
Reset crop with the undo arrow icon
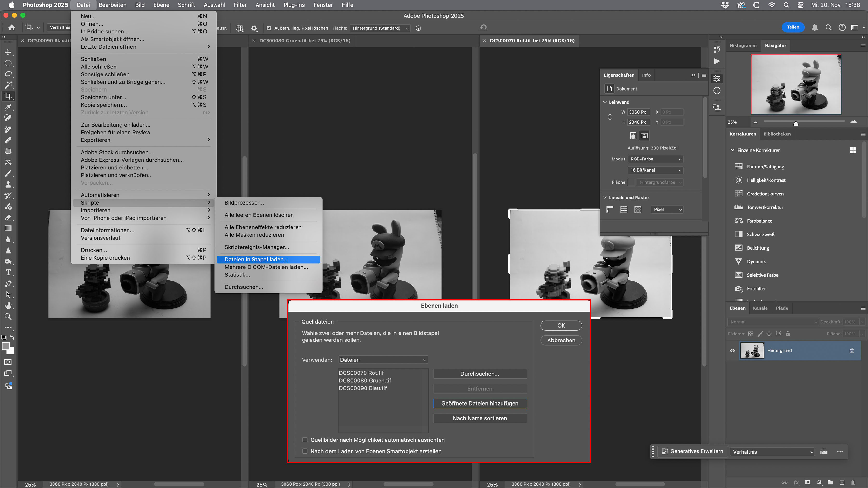(x=483, y=28)
